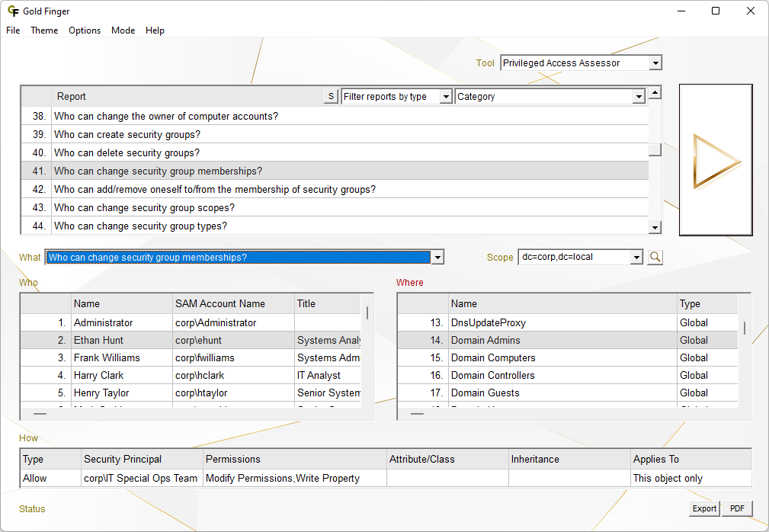Open the Options menu
Screen dimensions: 769x532
(x=85, y=30)
